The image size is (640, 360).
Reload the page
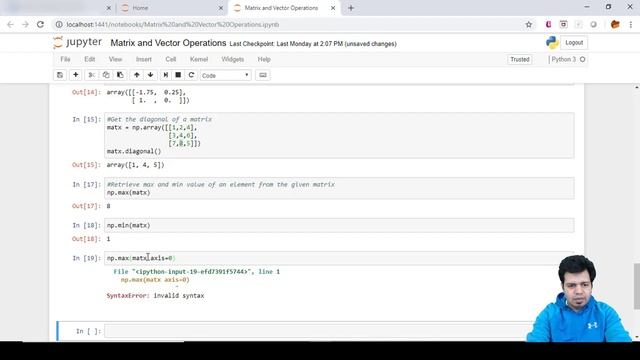tap(40, 24)
